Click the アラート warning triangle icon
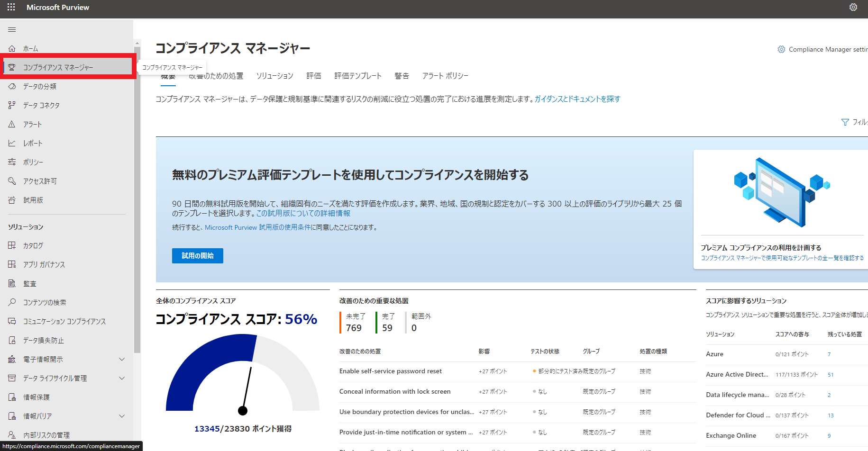 point(12,124)
